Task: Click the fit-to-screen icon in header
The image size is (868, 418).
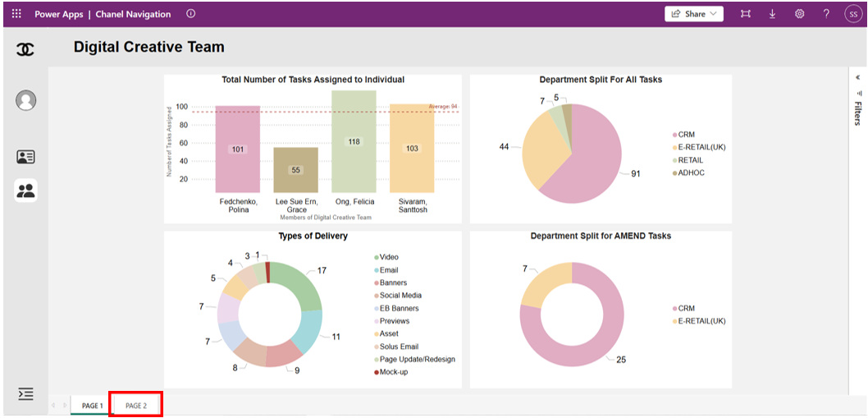Action: click(x=745, y=14)
